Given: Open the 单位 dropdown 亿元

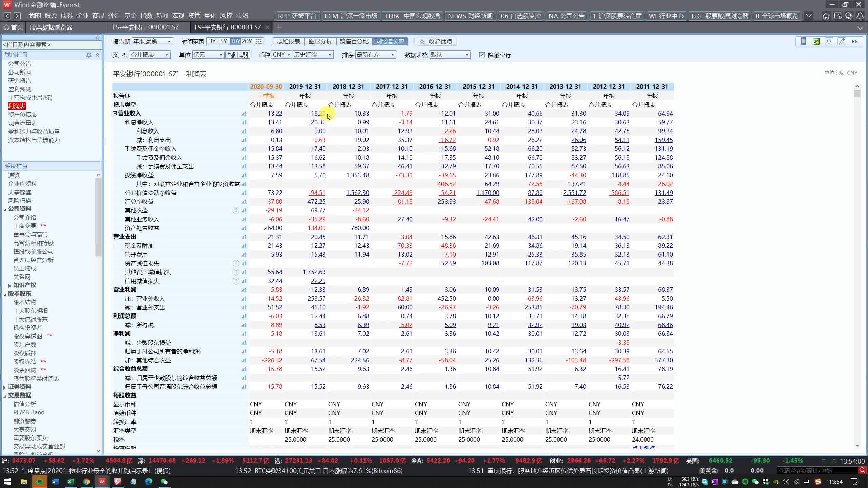Looking at the screenshot, I should click(208, 55).
